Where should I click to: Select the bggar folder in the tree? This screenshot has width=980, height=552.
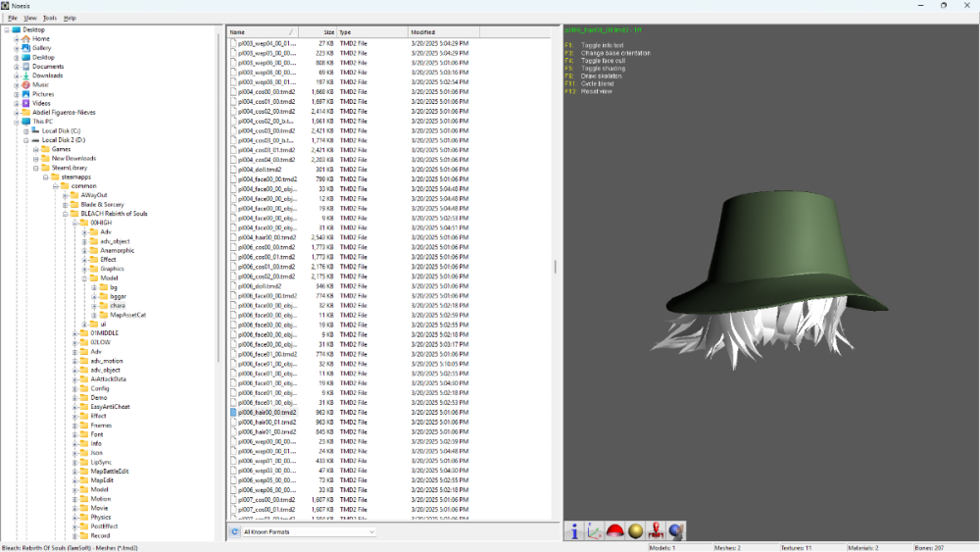pyautogui.click(x=119, y=296)
